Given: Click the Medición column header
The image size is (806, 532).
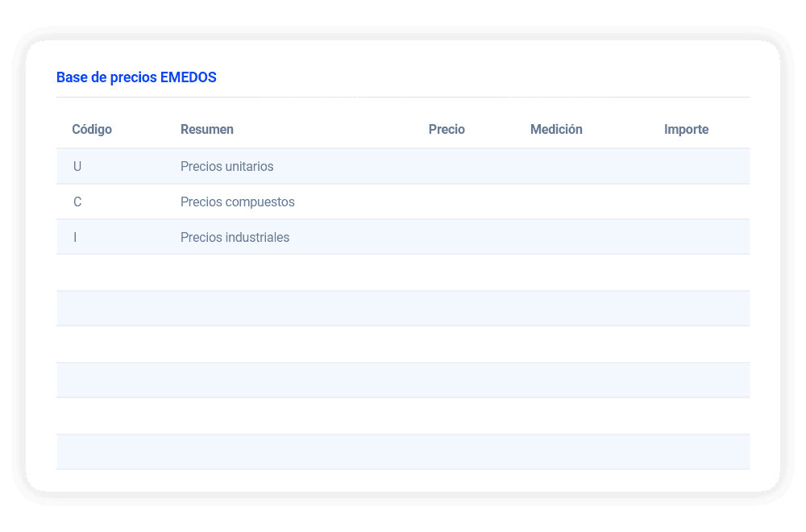Looking at the screenshot, I should (556, 129).
